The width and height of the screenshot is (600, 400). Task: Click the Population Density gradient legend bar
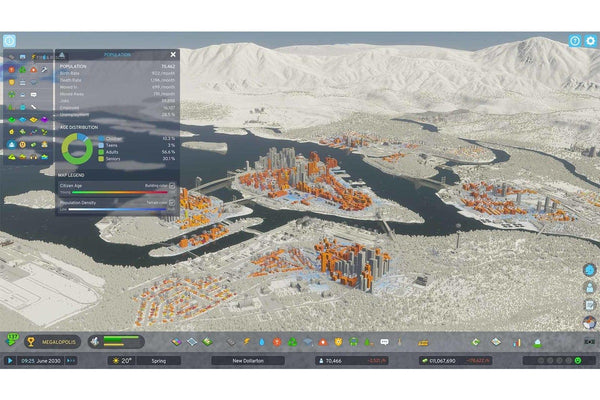pyautogui.click(x=117, y=209)
